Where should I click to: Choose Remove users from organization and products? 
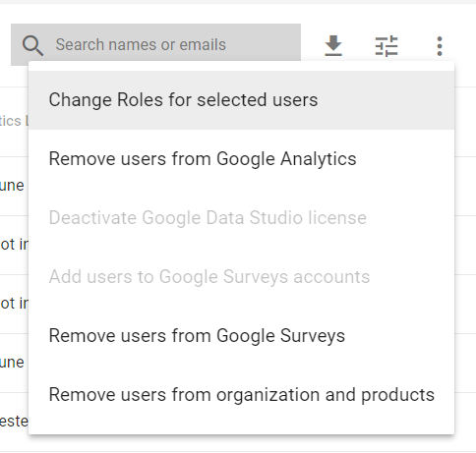coord(241,395)
